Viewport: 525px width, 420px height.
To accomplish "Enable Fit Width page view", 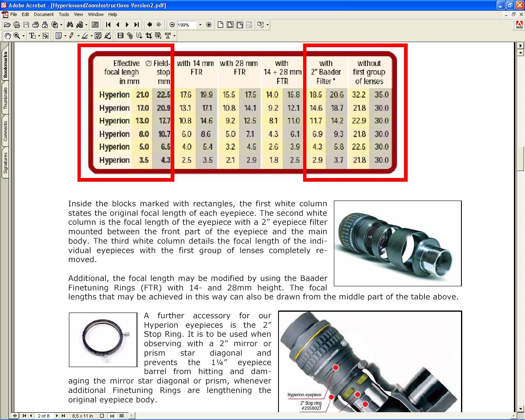I will pyautogui.click(x=240, y=25).
